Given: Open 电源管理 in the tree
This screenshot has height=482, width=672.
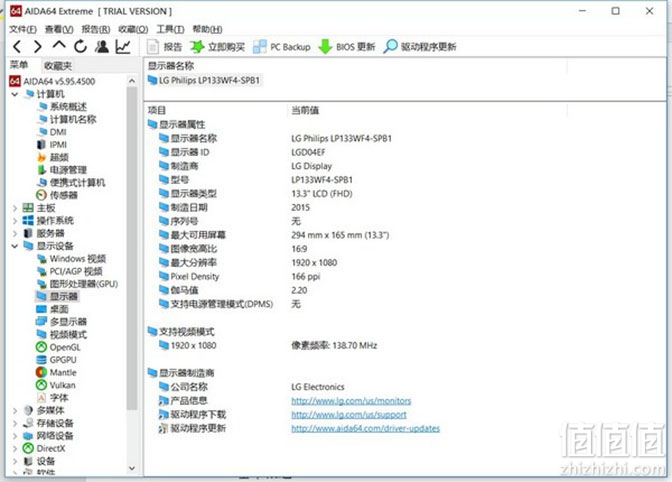Looking at the screenshot, I should (62, 170).
